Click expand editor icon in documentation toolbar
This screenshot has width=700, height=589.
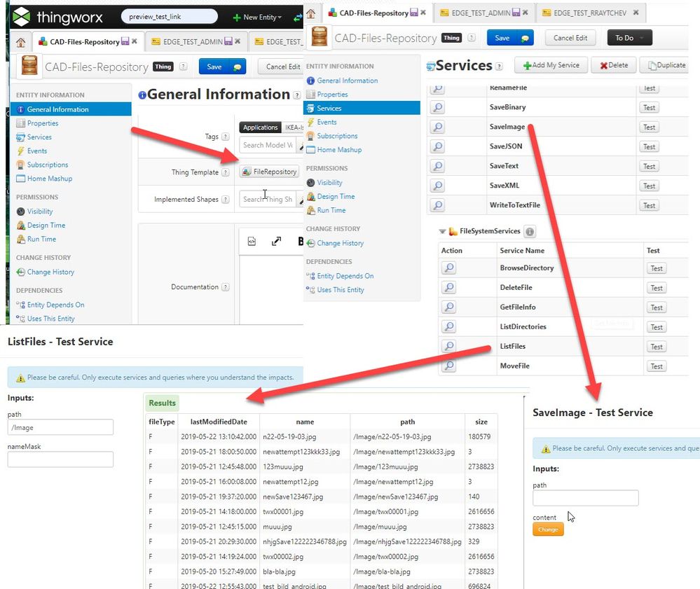pyautogui.click(x=276, y=242)
